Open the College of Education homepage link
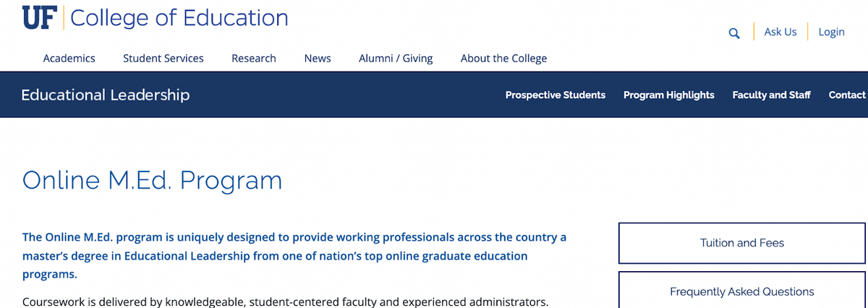868x308 pixels. pyautogui.click(x=179, y=17)
